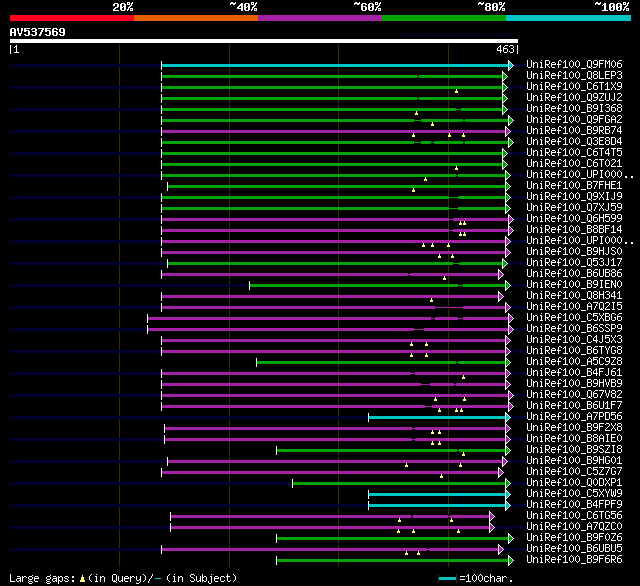640x586 pixels.
Task: Click the orange ~40% identity legend segment
Action: pyautogui.click(x=196, y=18)
